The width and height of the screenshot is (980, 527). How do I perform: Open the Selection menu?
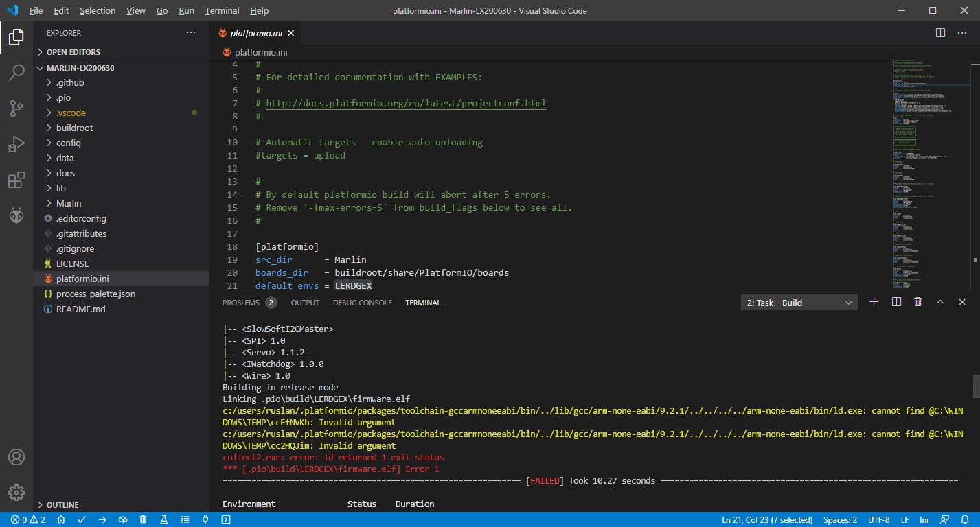click(x=98, y=10)
